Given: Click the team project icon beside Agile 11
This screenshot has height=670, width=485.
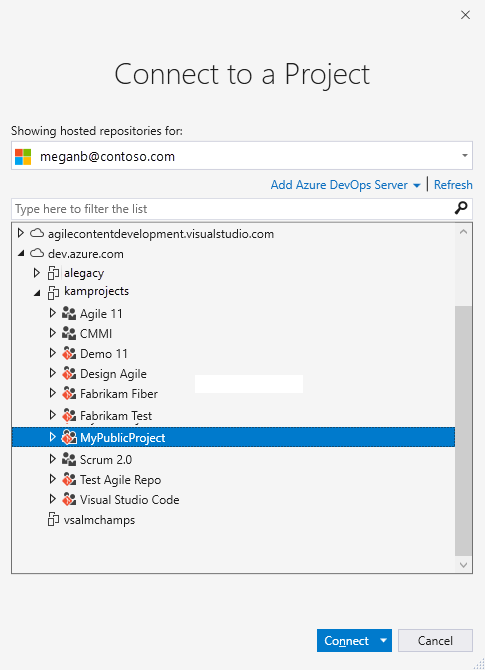Looking at the screenshot, I should click(69, 313).
